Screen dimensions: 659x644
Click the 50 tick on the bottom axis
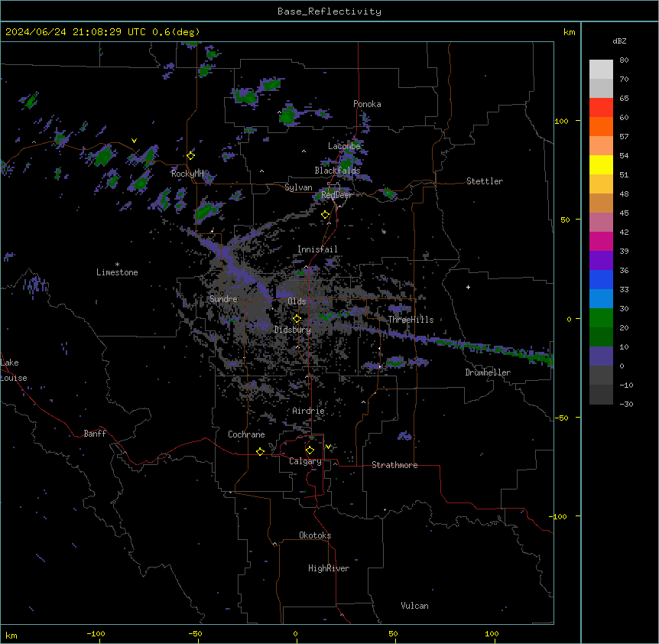[393, 633]
